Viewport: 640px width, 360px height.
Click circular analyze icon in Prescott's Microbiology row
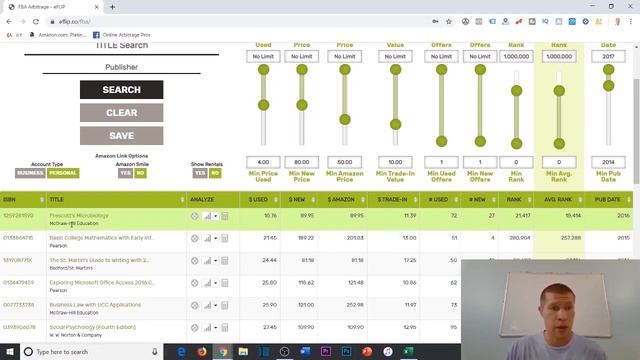pos(195,216)
